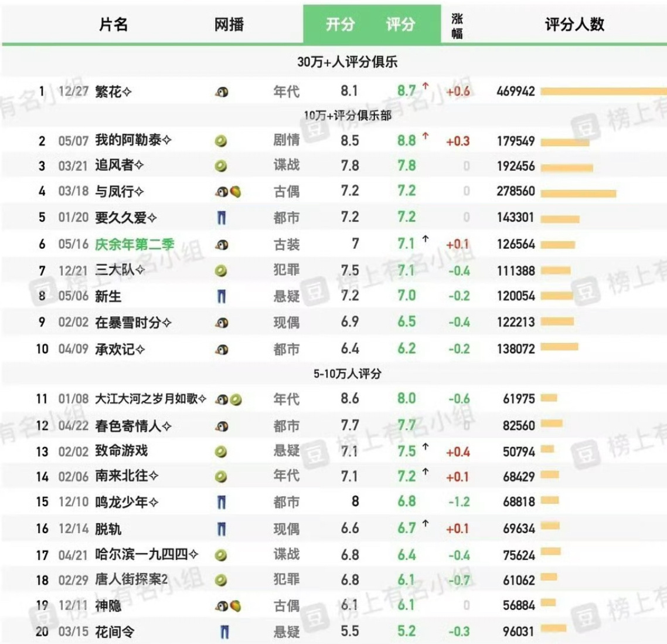
Task: Click the penguin icon in 春色寄情人 row
Action: [x=221, y=426]
